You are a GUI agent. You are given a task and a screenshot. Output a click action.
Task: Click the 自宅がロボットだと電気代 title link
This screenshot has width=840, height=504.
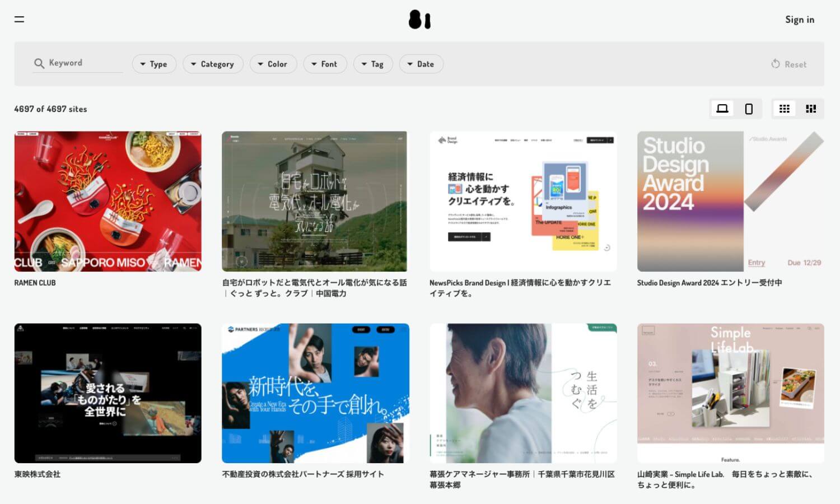click(315, 288)
